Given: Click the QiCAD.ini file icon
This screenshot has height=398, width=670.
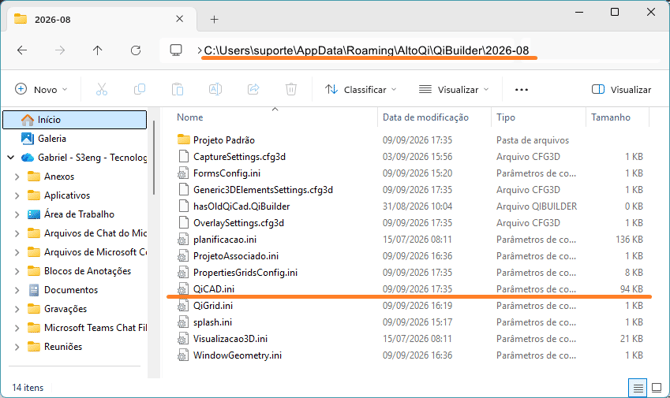Looking at the screenshot, I should coord(183,289).
